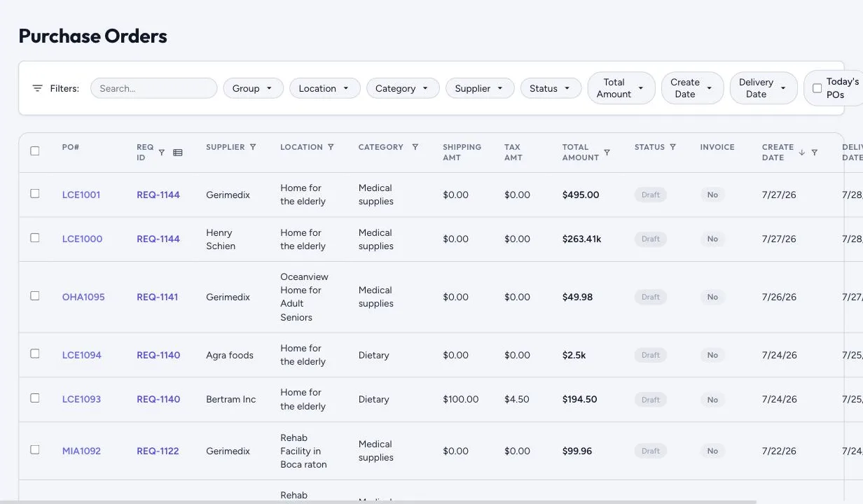Open purchase order LCE1000
863x504 pixels.
pos(82,239)
